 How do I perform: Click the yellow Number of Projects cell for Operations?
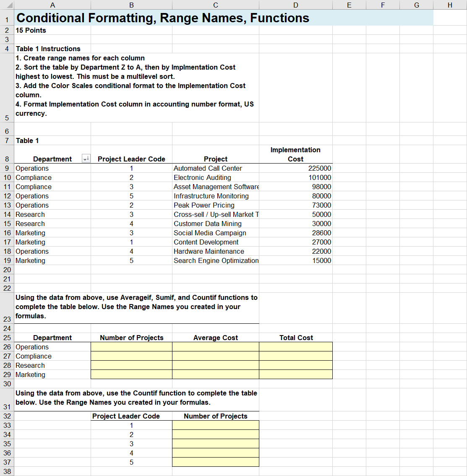point(131,347)
